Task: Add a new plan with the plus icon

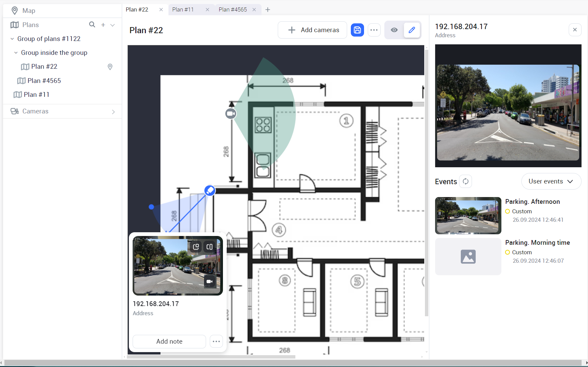Action: (x=103, y=25)
